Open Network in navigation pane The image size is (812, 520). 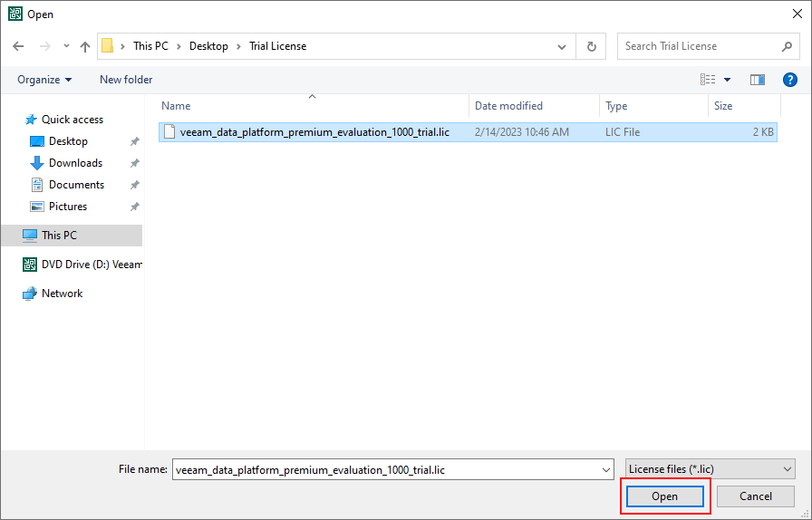[63, 294]
